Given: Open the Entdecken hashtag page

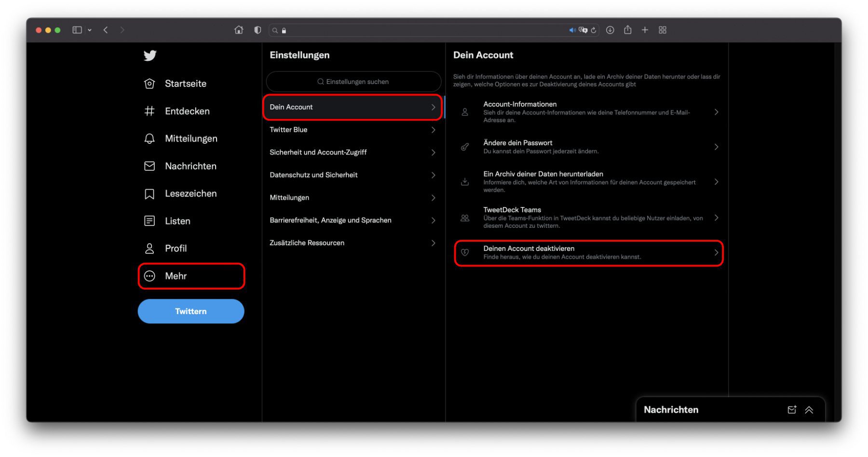Looking at the screenshot, I should coord(177,111).
